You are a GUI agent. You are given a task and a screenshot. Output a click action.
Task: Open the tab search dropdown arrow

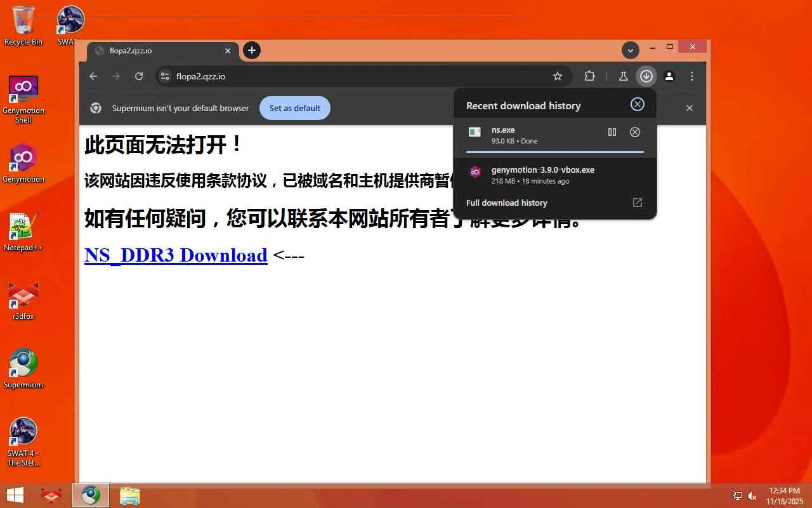630,50
